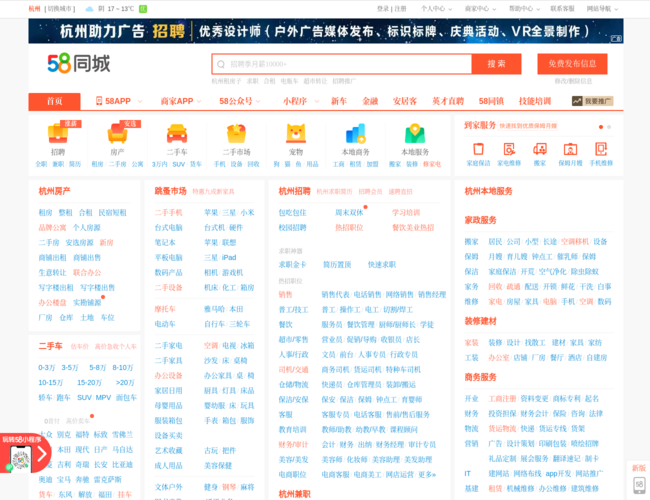This screenshot has height=500, width=650.
Task: Go to the 首页 tab
Action: click(54, 102)
